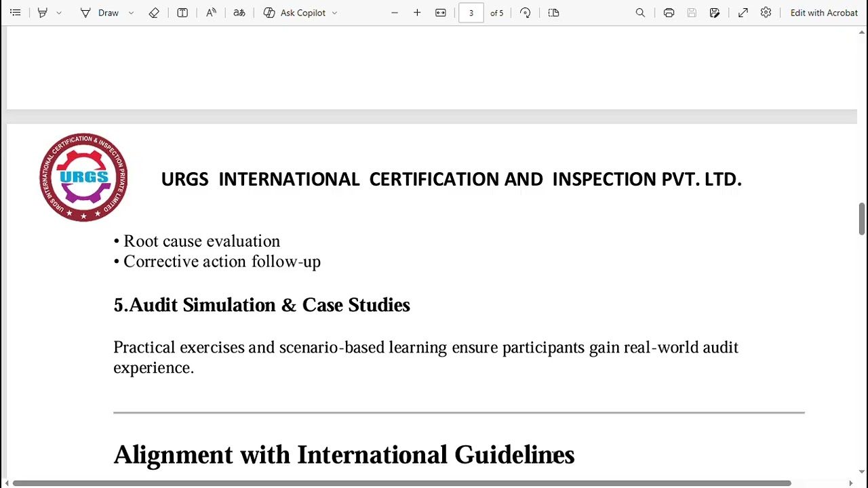This screenshot has height=488, width=868.
Task: Click the Translate icon
Action: 239,13
